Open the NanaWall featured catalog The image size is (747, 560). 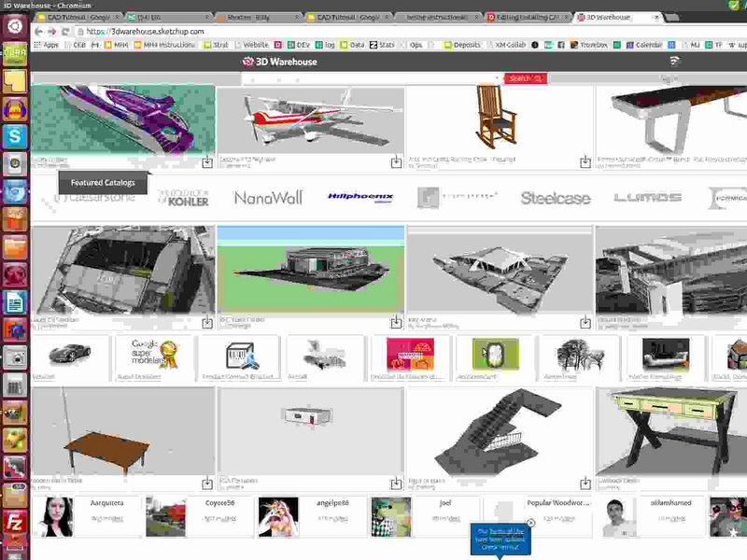[x=268, y=198]
